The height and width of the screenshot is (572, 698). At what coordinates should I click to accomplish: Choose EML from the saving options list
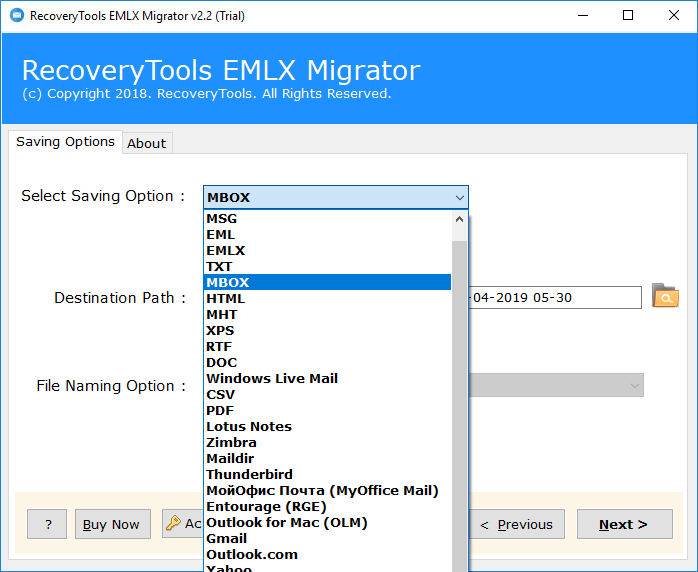327,235
